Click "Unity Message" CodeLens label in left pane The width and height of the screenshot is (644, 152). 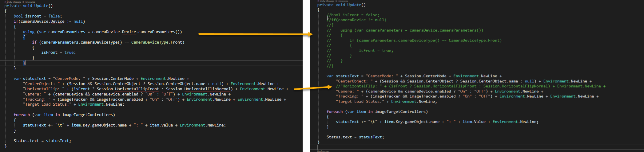click(14, 2)
